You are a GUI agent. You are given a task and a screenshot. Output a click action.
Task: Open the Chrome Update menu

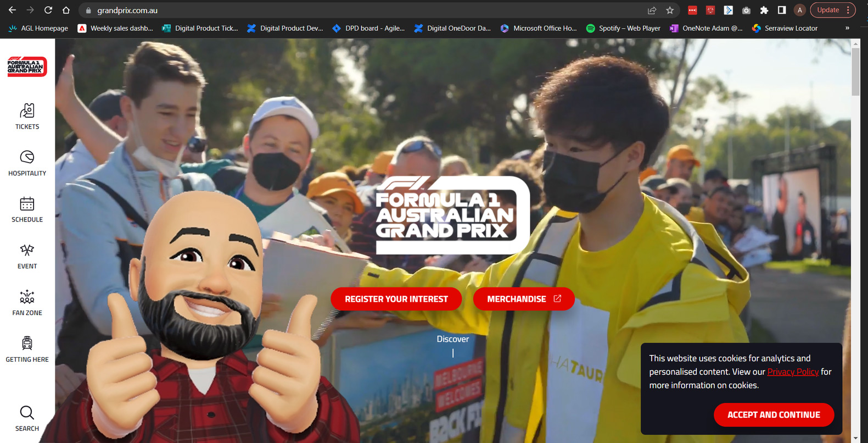[x=833, y=10]
